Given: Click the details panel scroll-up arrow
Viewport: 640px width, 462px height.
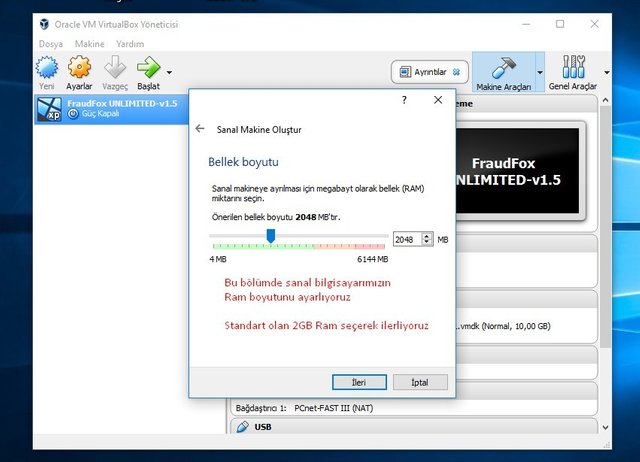Looking at the screenshot, I should [x=605, y=100].
